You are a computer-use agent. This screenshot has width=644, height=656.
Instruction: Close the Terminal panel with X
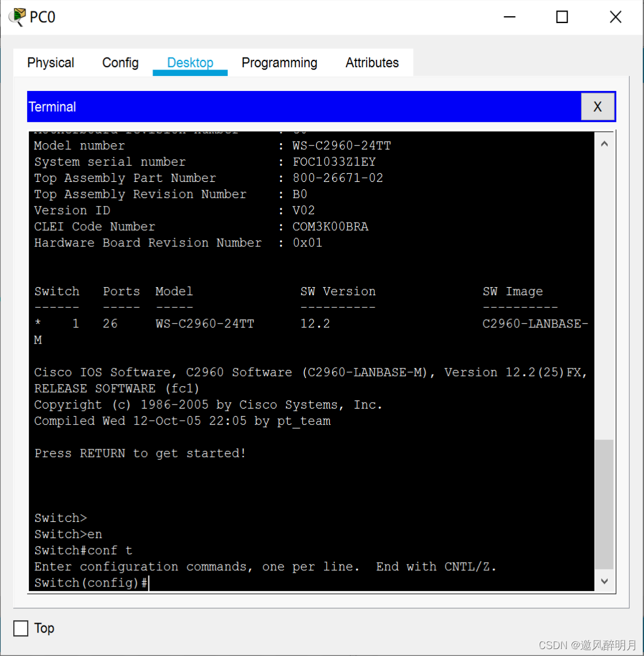(597, 106)
